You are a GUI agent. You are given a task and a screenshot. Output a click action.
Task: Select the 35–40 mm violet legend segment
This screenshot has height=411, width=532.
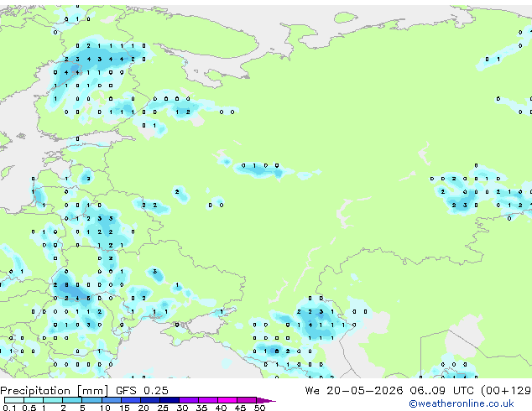[207, 400]
